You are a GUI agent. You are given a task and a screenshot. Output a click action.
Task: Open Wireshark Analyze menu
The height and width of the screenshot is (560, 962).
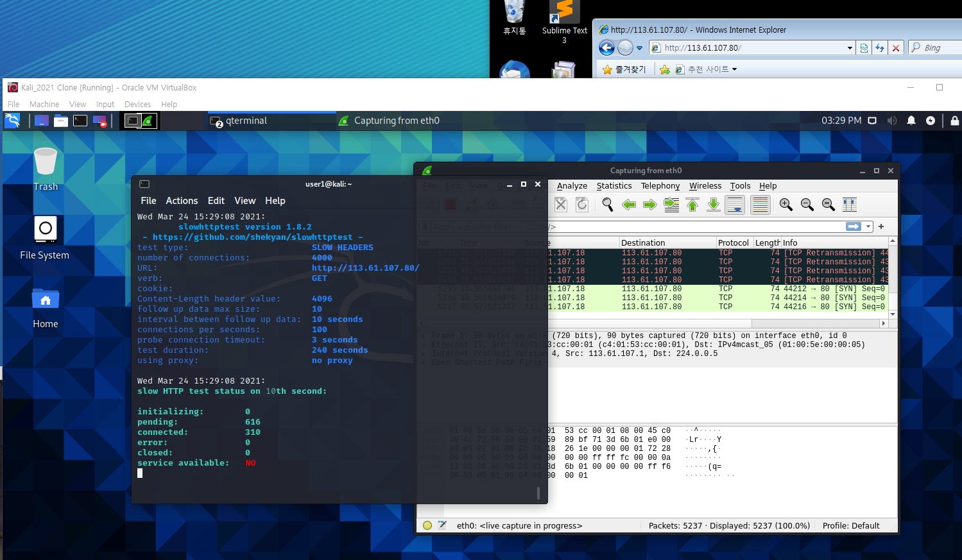click(572, 186)
